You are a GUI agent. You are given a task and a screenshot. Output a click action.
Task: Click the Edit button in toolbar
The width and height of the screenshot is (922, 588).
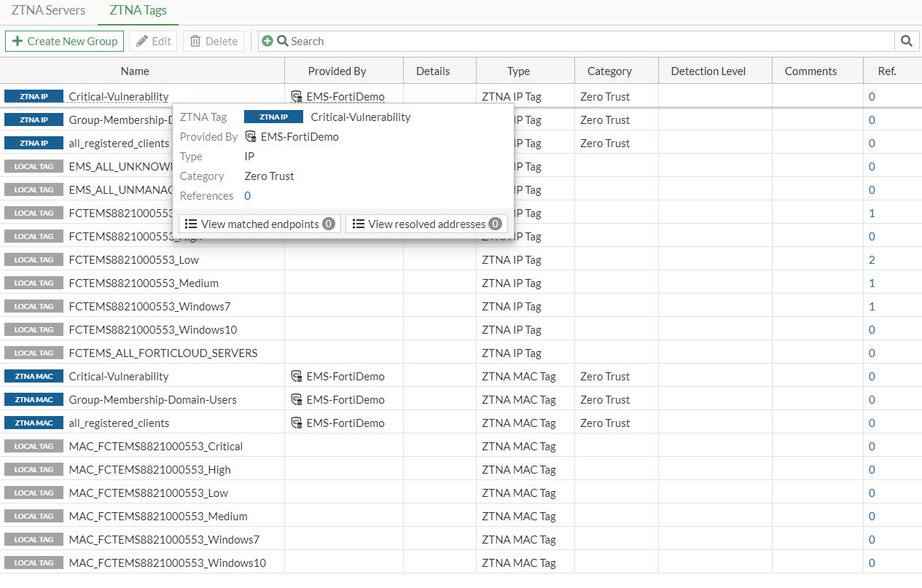[x=153, y=42]
